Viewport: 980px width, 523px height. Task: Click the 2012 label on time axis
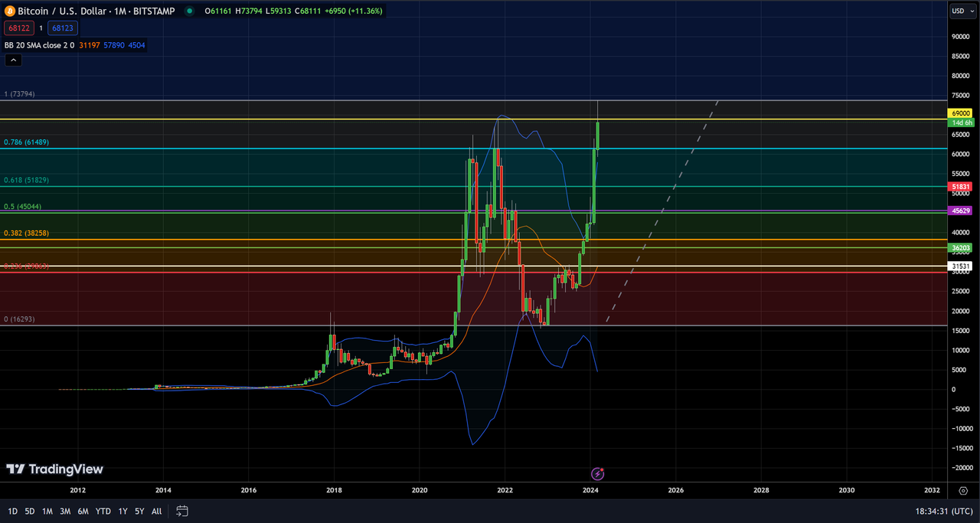click(77, 489)
